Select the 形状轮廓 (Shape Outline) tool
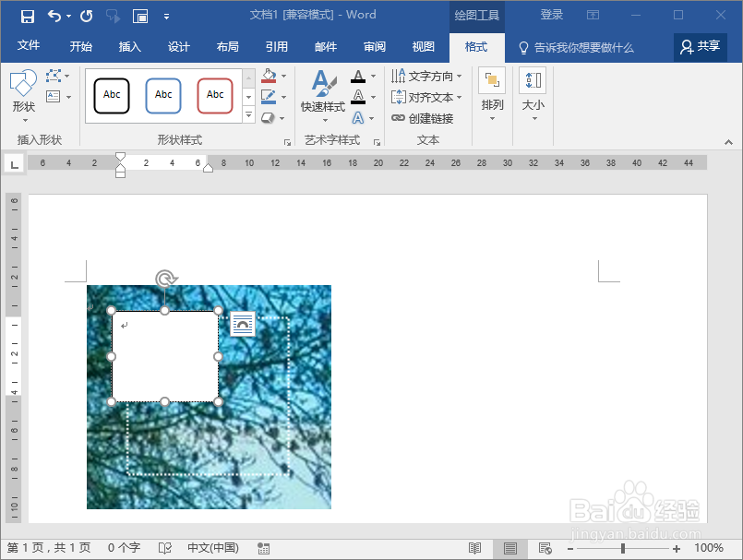 268,95
